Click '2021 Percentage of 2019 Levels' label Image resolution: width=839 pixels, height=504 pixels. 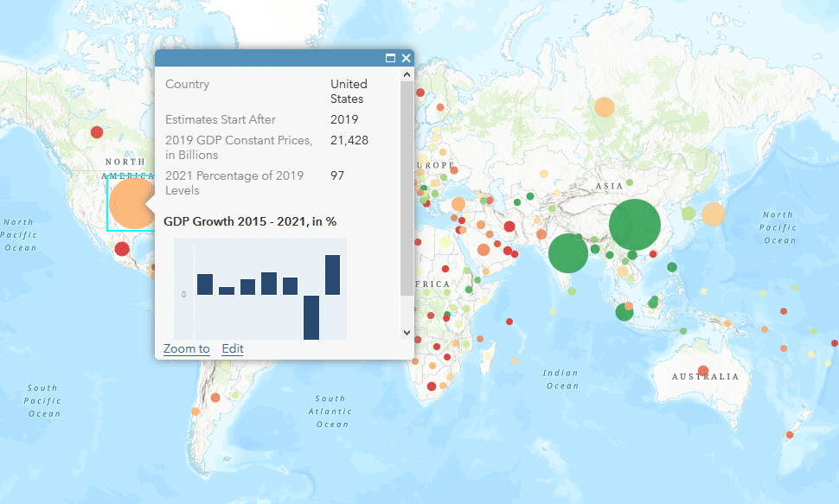pos(234,183)
